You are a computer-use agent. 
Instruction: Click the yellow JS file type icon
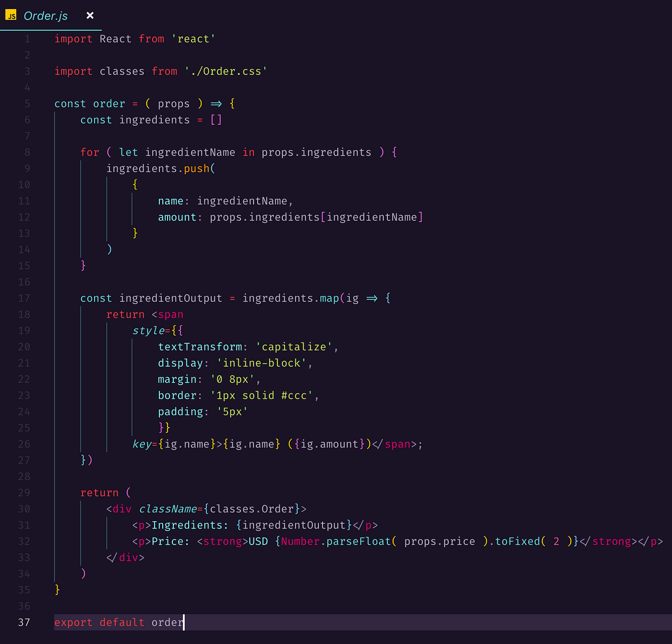(x=11, y=16)
